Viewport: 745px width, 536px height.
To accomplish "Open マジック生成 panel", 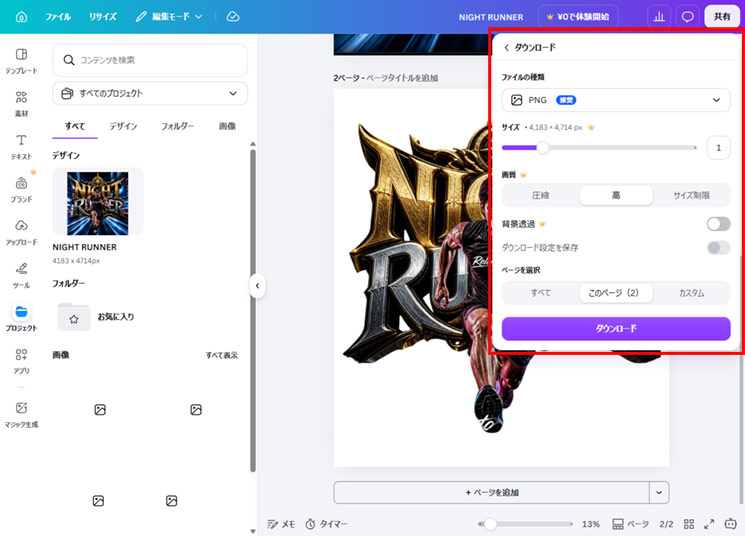I will point(21,415).
